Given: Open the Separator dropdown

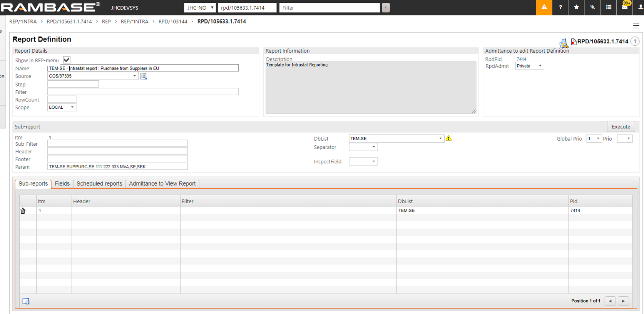Looking at the screenshot, I should click(363, 147).
